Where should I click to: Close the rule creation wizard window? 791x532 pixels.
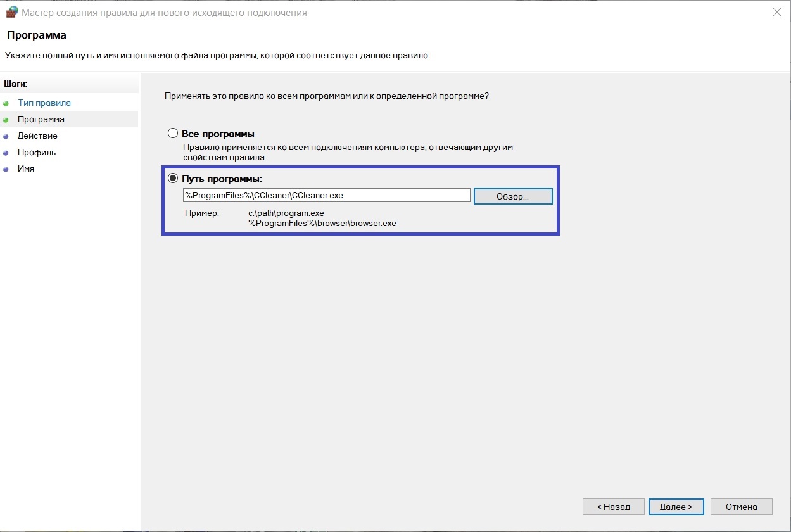tap(776, 12)
